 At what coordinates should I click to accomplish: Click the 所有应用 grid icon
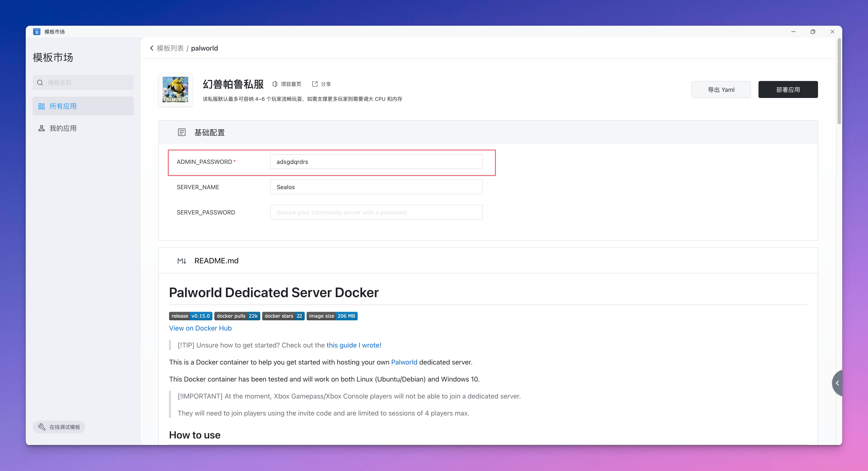tap(41, 106)
